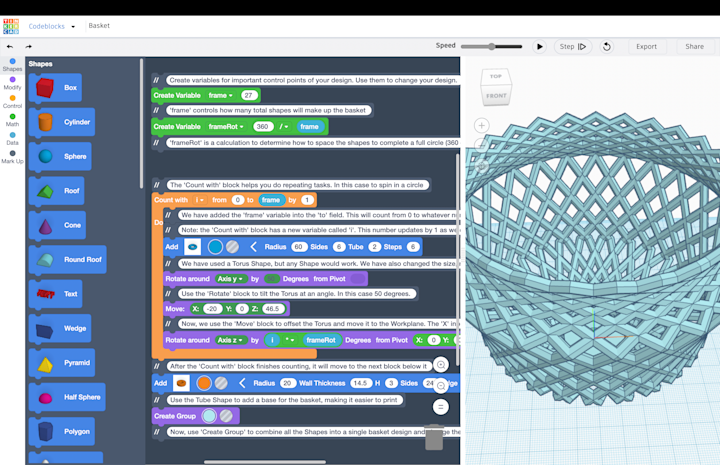Open the Codeblocks dropdown menu
Image resolution: width=720 pixels, height=465 pixels.
point(73,27)
